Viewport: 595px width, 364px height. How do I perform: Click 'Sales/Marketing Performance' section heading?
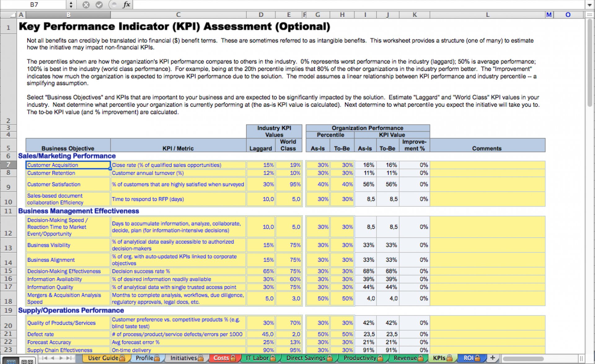[67, 156]
